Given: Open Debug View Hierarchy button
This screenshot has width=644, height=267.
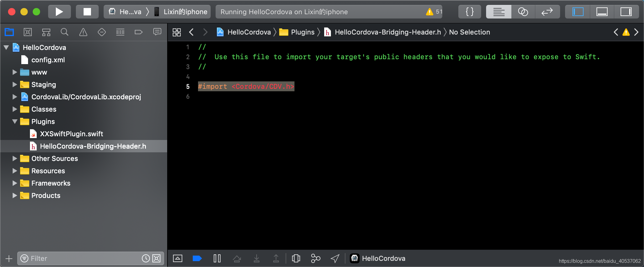Looking at the screenshot, I should tap(296, 258).
